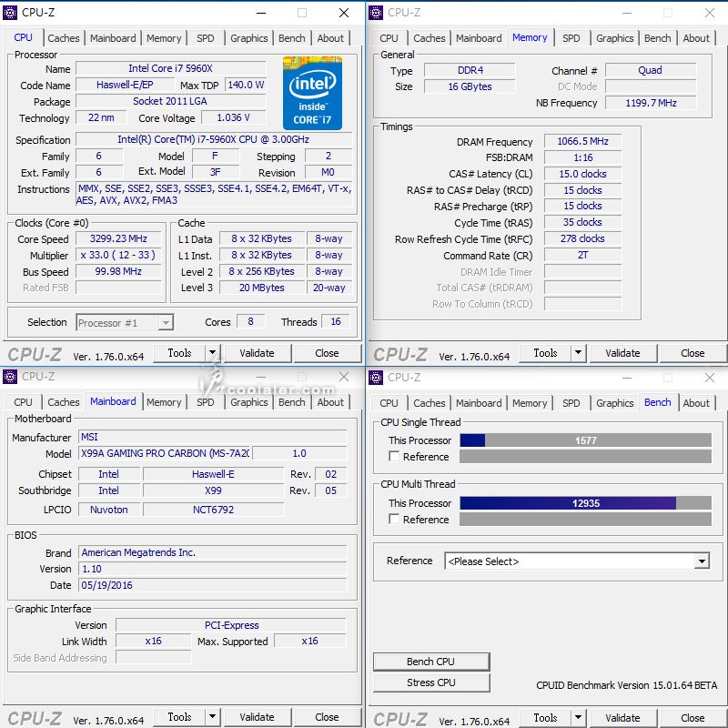Click the Level 3 cache value 20 MBytes
The image size is (728, 728).
pos(261,288)
